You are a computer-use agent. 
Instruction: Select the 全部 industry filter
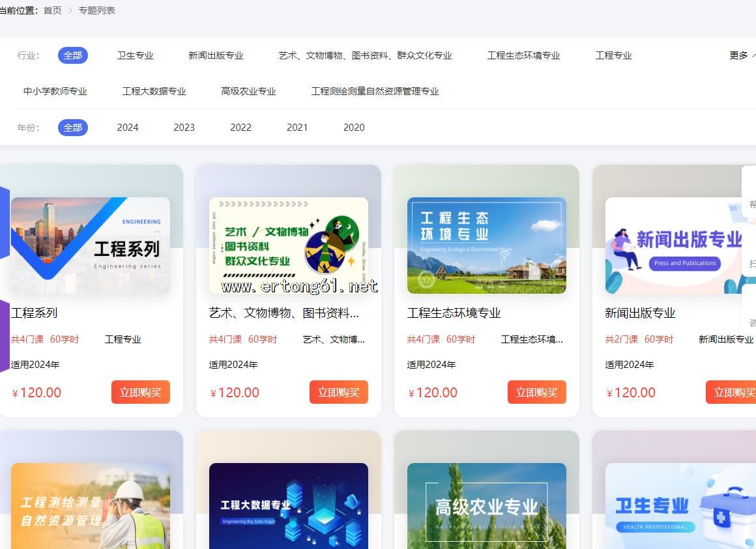[x=73, y=55]
